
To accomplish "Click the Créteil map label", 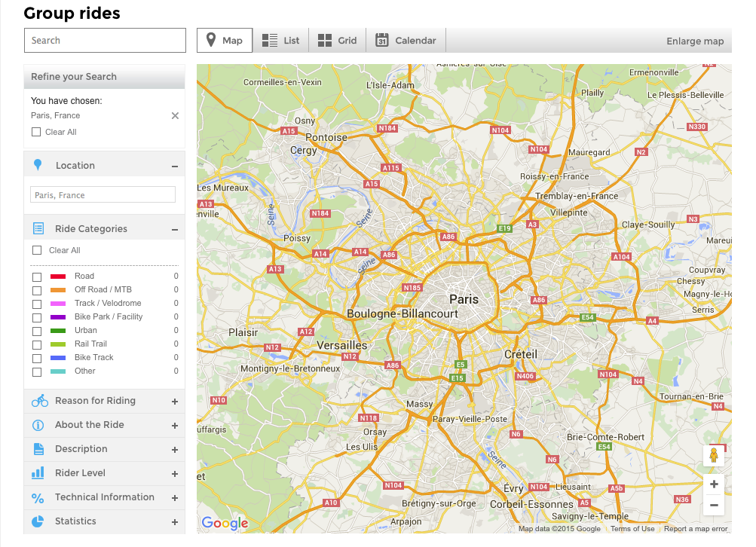I will [521, 354].
